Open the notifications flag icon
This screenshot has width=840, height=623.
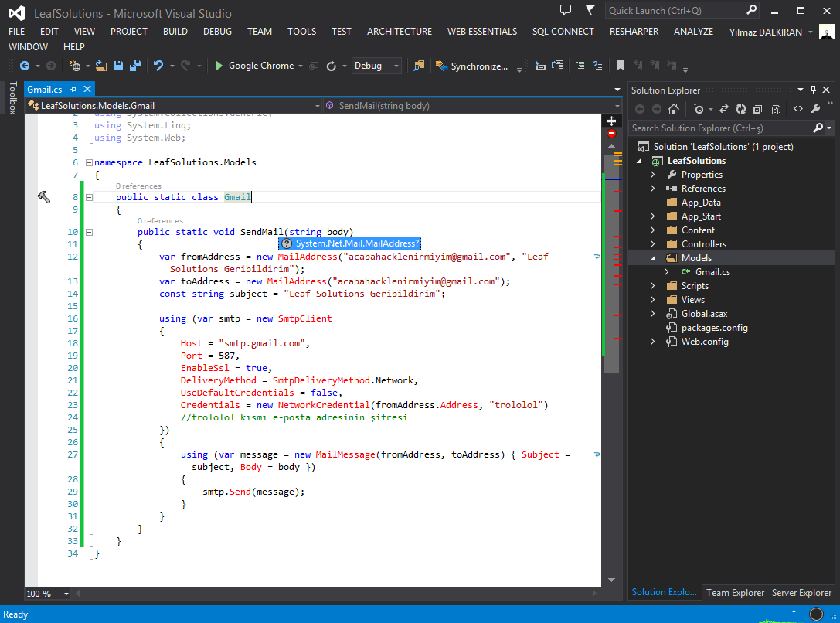pos(590,10)
